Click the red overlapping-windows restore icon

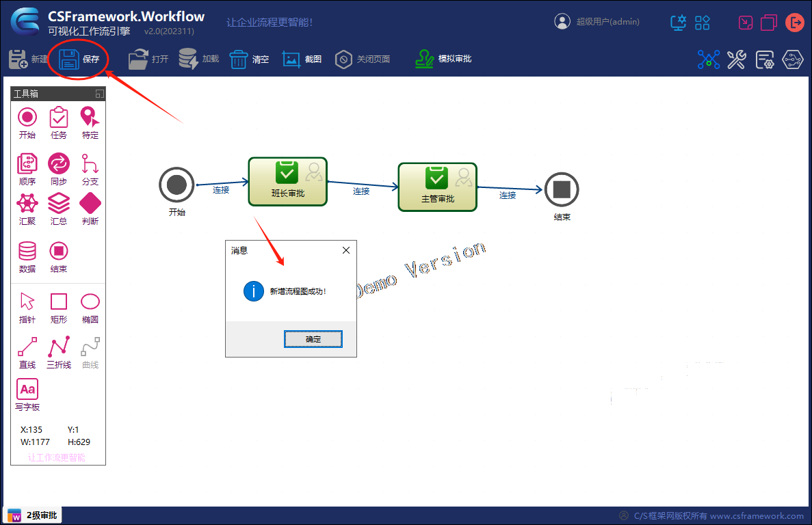coord(769,23)
